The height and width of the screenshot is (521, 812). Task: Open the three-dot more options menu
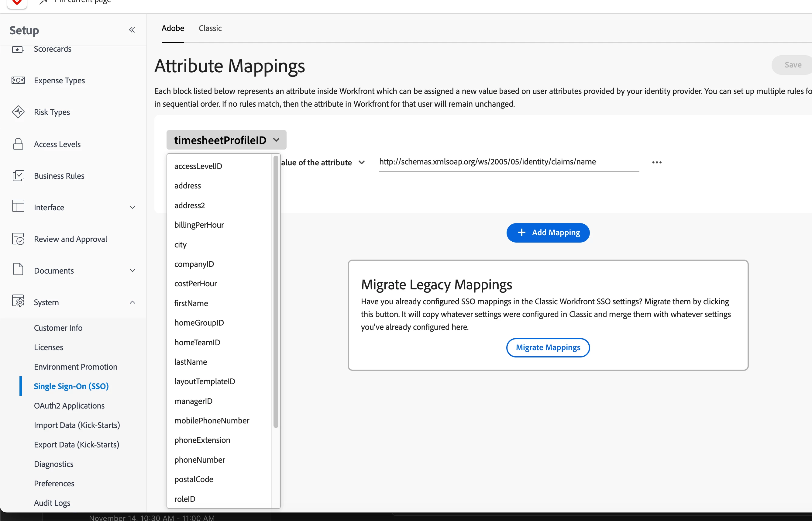point(656,162)
